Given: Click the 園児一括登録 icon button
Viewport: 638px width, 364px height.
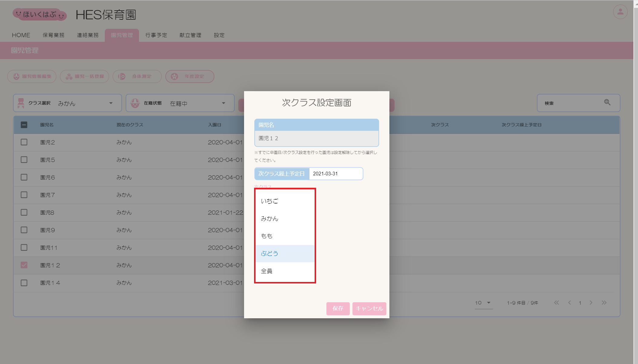Looking at the screenshot, I should [x=84, y=76].
